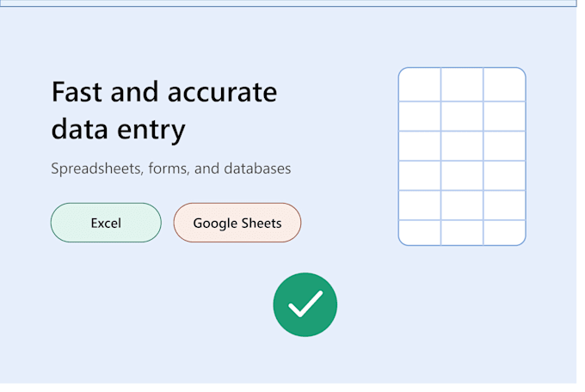585x392 pixels.
Task: Select the bottom-right cell of the grid
Action: click(x=504, y=233)
